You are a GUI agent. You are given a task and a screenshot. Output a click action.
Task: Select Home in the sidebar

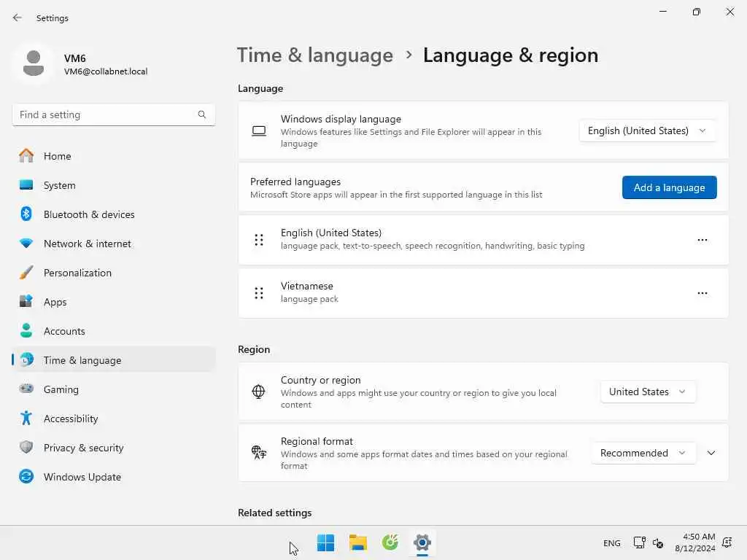(113, 156)
